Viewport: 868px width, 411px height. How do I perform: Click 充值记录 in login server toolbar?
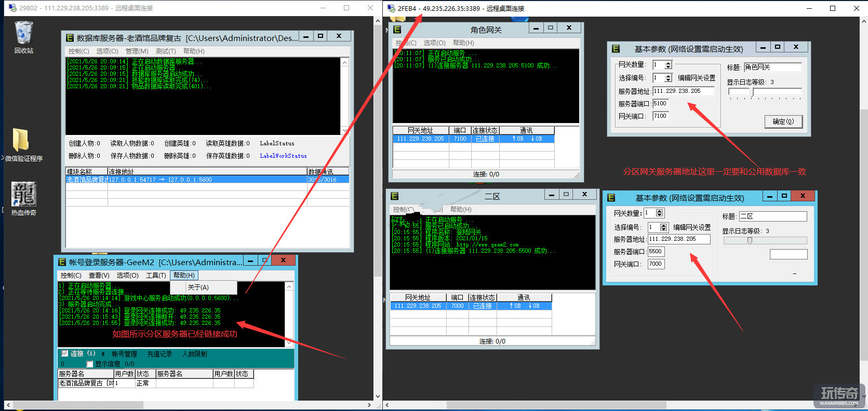[159, 354]
